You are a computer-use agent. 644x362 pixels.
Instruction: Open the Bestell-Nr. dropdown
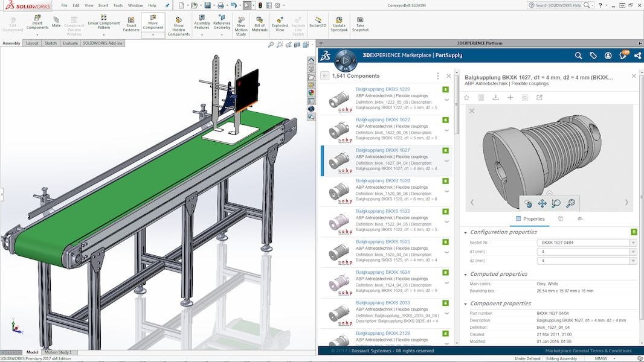[x=633, y=243]
